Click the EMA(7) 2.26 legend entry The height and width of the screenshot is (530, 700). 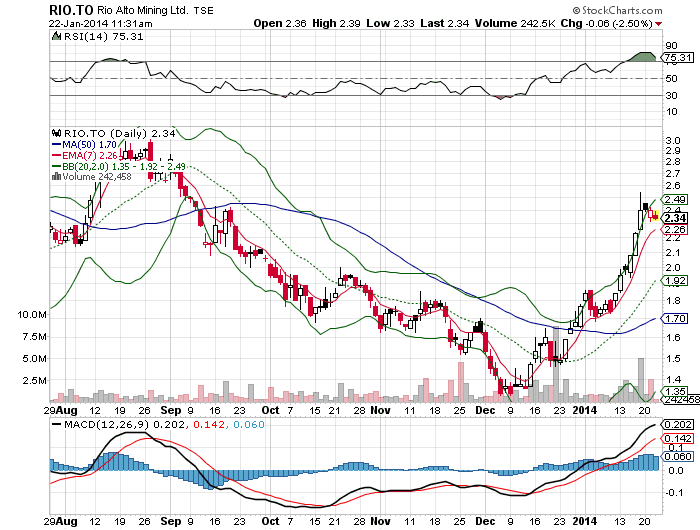[85, 155]
